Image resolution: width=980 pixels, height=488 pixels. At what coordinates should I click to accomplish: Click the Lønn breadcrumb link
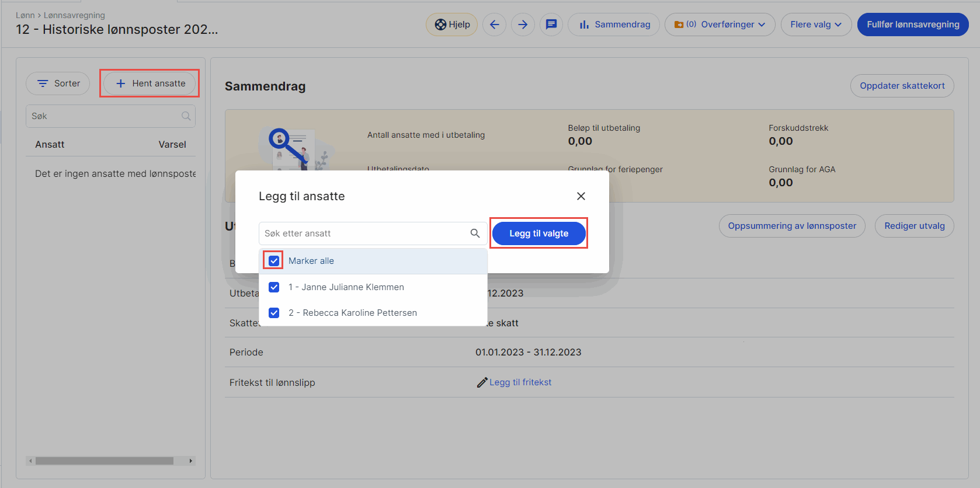tap(25, 15)
